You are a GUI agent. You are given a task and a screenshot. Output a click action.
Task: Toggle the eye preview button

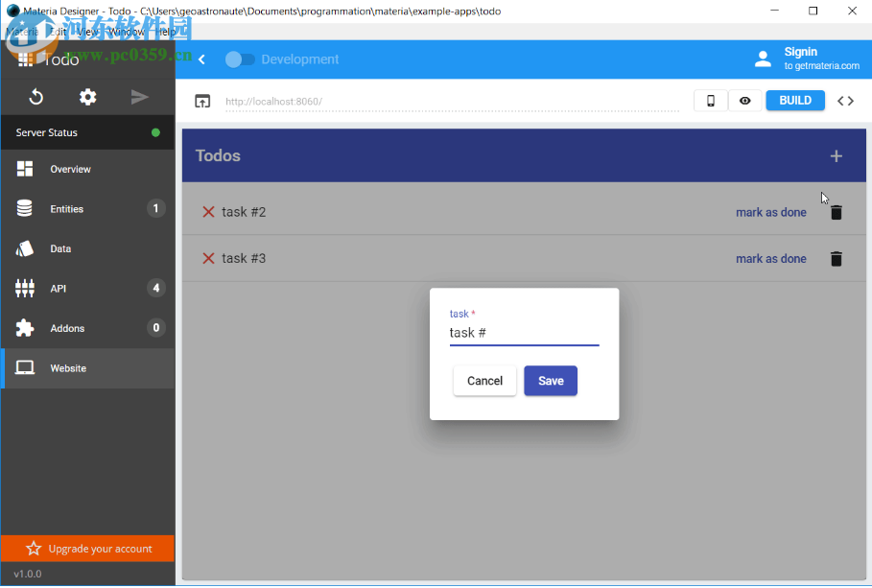pyautogui.click(x=745, y=101)
